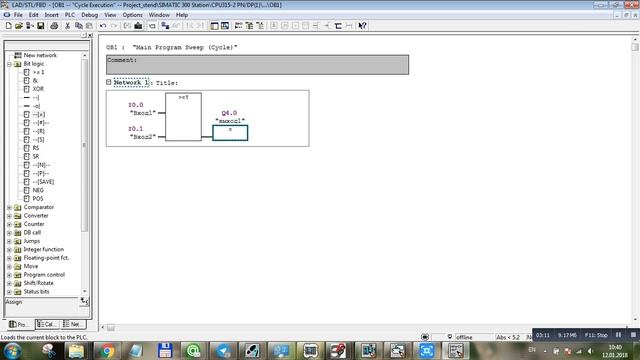Click the I0.0 input address label

coord(136,105)
